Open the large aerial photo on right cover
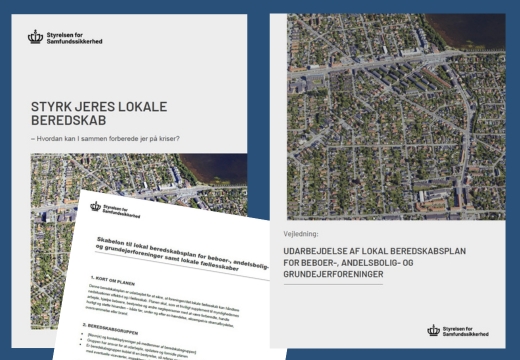The width and height of the screenshot is (520, 360). click(x=396, y=117)
